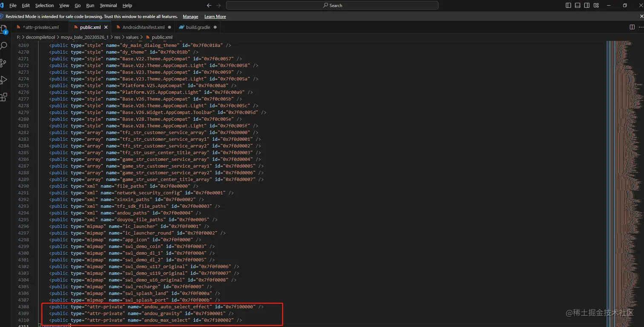Viewport: 644px width, 327px height.
Task: Open the Run and Debug view
Action: click(4, 80)
